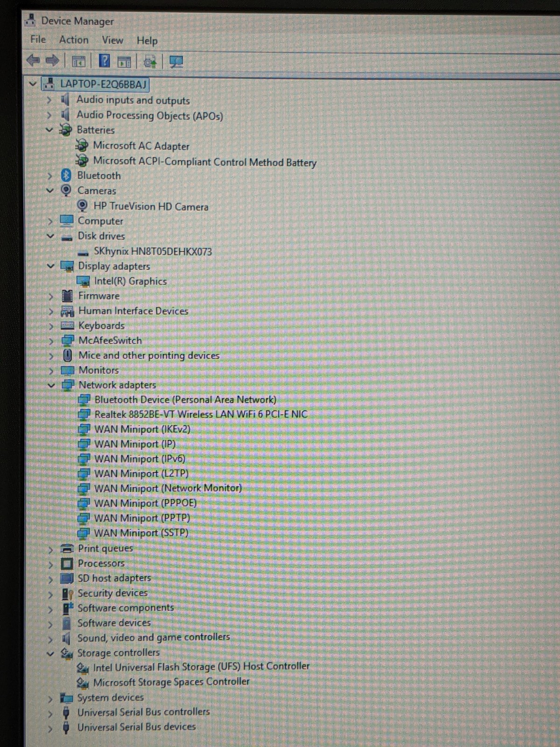Collapse the Display adapters category
The height and width of the screenshot is (747, 560).
tap(51, 266)
